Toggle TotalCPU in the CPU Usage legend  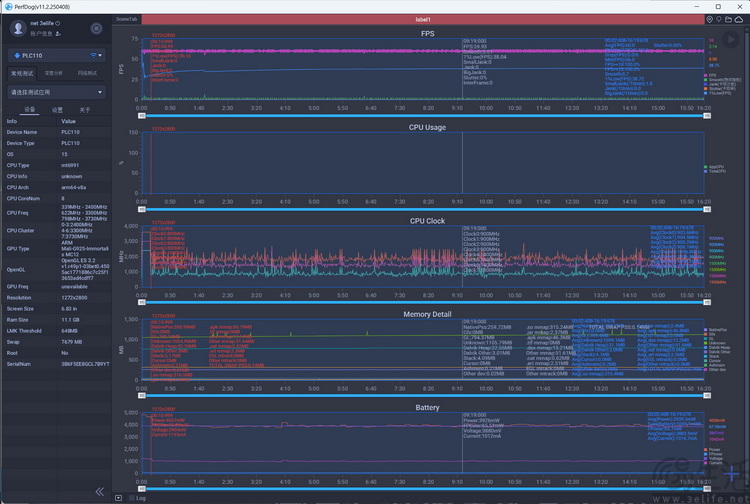pyautogui.click(x=715, y=171)
